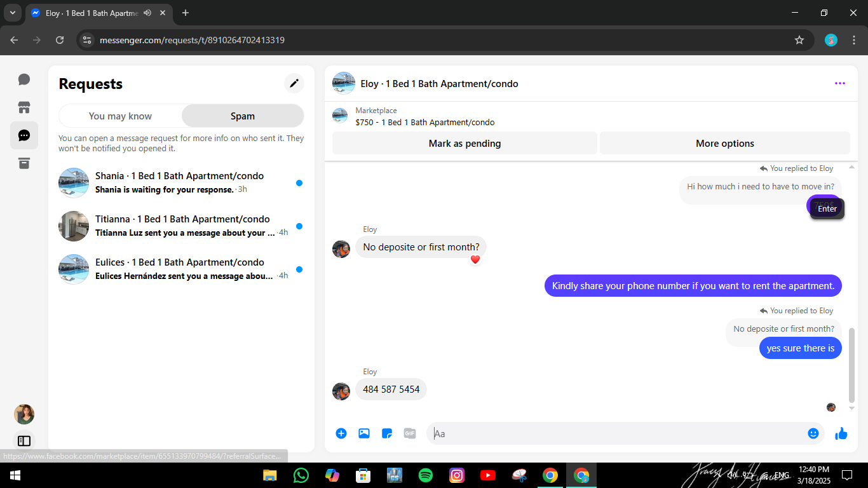Click the Eloy conversation header title

coord(439,83)
